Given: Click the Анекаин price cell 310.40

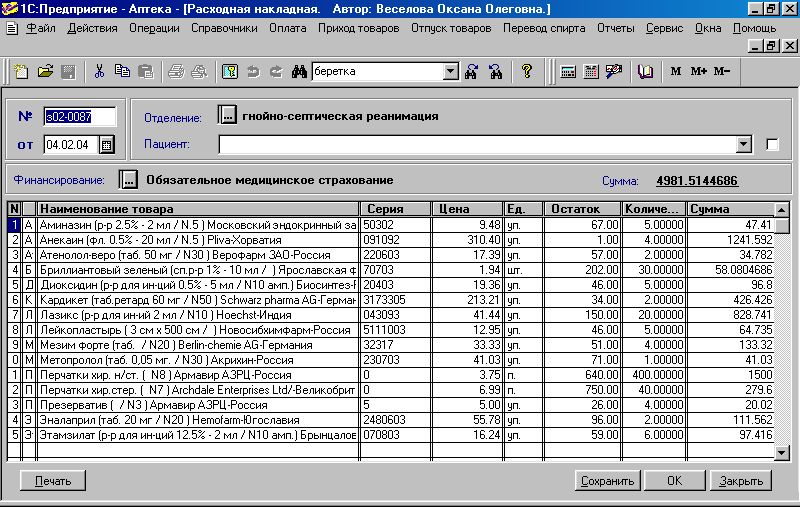Looking at the screenshot, I should (468, 240).
